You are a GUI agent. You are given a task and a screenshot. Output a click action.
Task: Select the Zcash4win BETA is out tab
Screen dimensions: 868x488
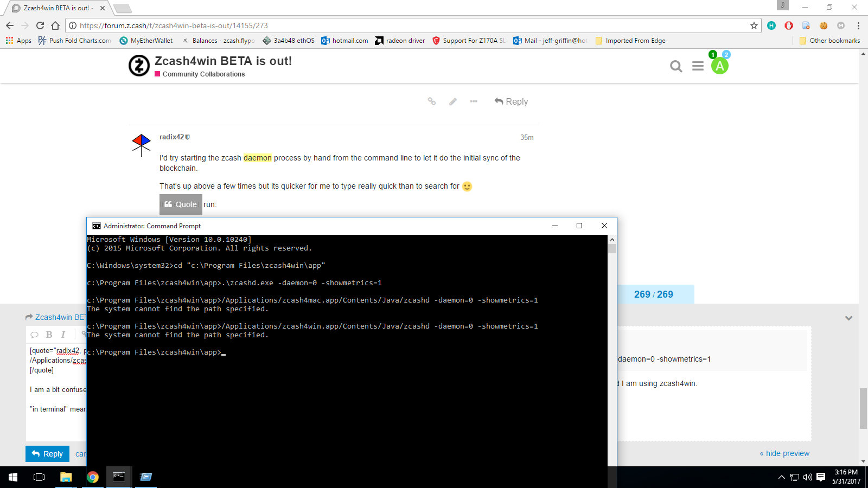(57, 8)
